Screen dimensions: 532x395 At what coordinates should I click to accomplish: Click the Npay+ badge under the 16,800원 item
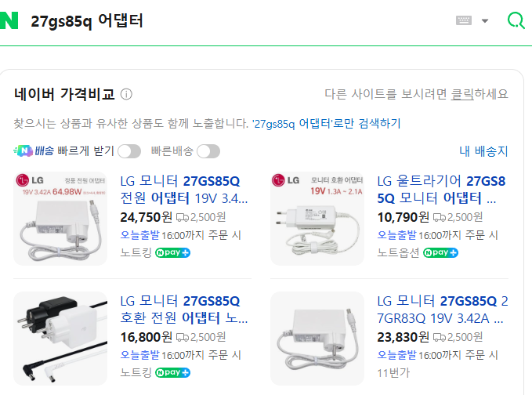tap(172, 372)
